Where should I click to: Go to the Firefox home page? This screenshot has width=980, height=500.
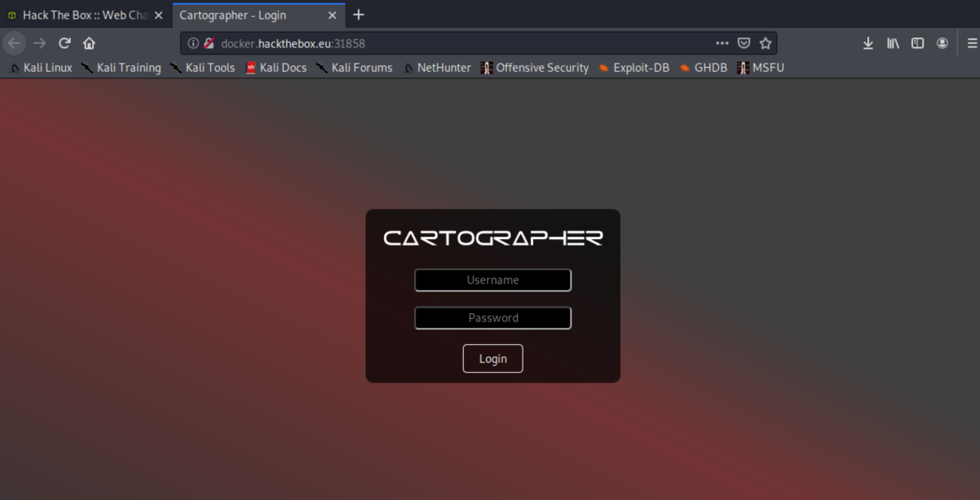click(x=89, y=43)
